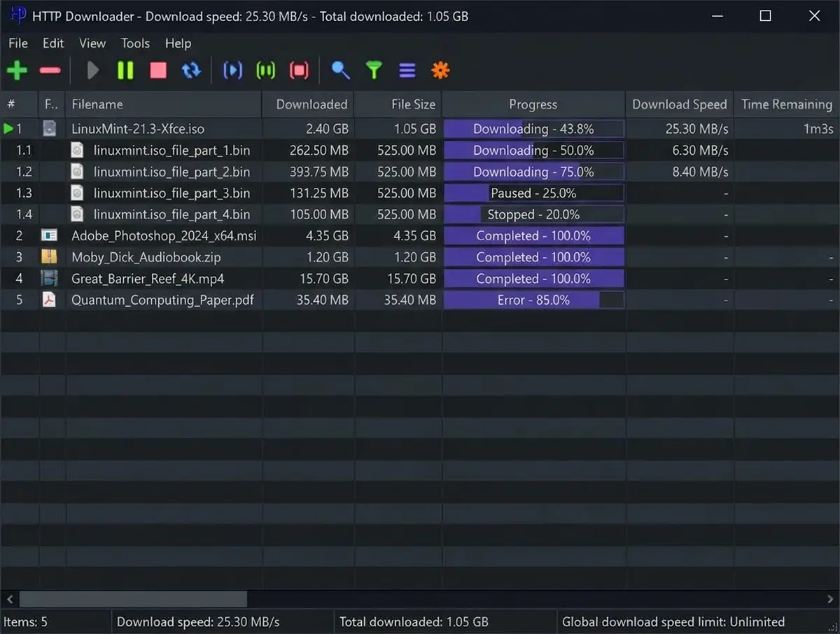Click the status bar Total downloaded: 1.05 GB
This screenshot has height=634, width=840.
click(414, 621)
